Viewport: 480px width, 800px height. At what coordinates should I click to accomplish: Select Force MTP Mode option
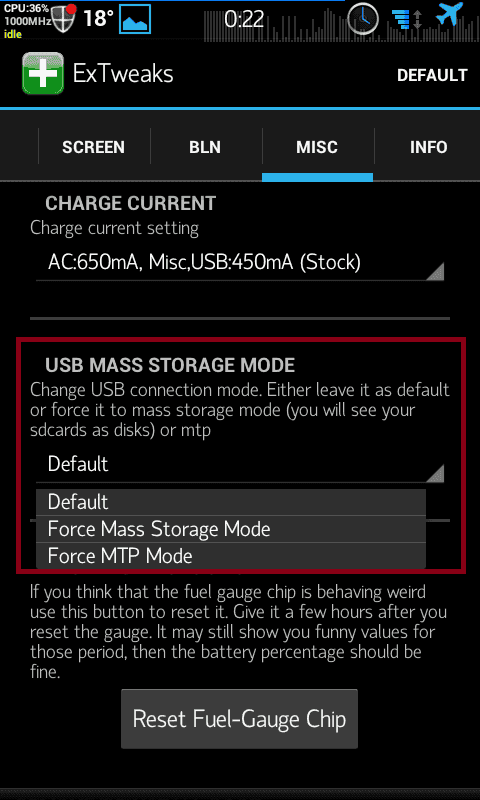pyautogui.click(x=231, y=556)
